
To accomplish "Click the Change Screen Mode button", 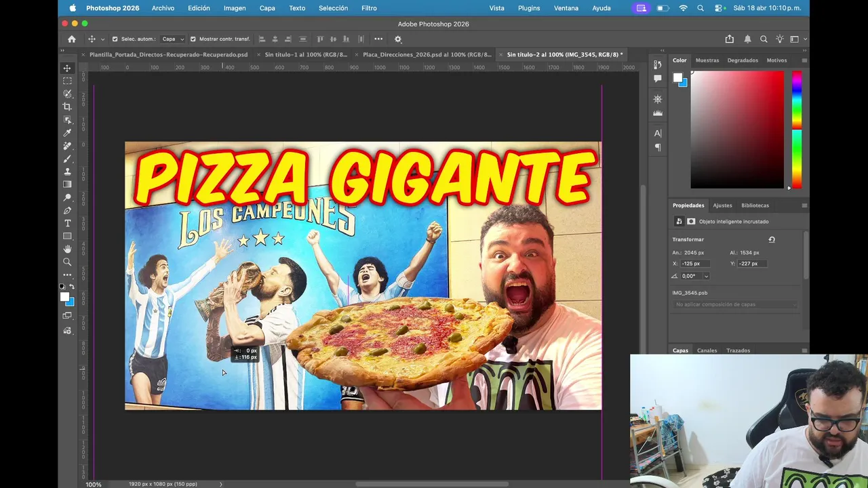I will coord(67,316).
